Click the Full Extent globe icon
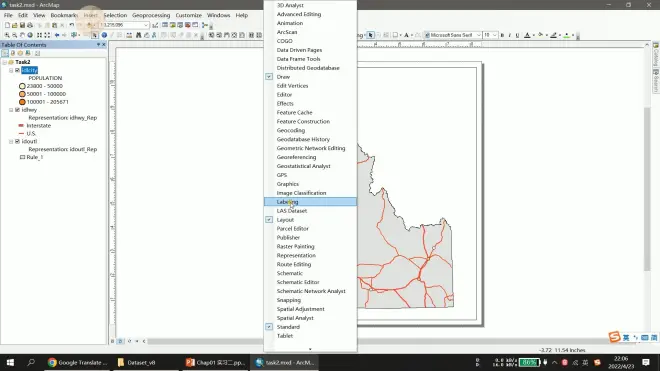This screenshot has width=660, height=371. point(30,35)
